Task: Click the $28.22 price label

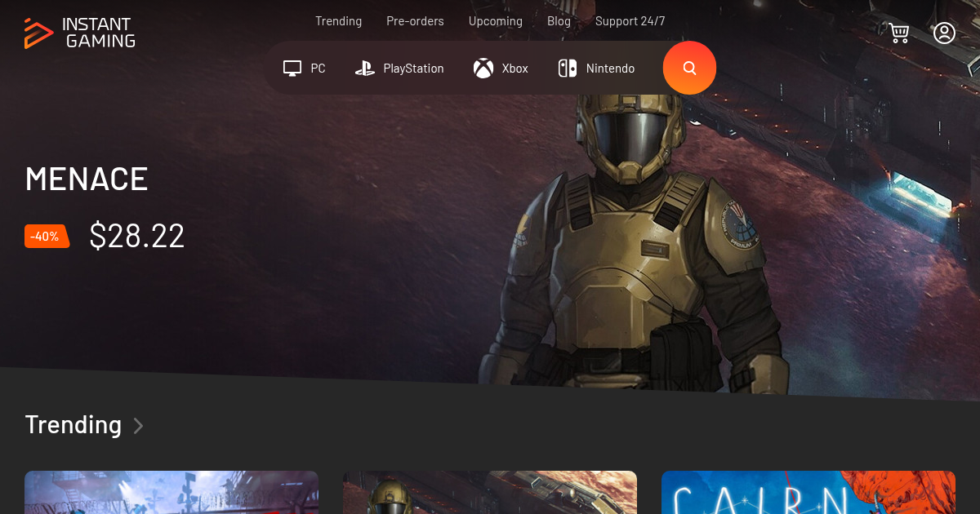Action: 136,236
